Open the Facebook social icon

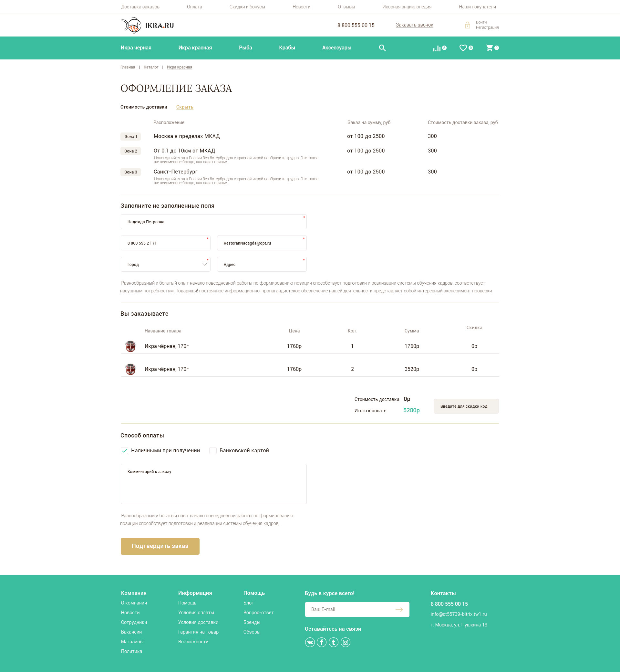(x=321, y=642)
